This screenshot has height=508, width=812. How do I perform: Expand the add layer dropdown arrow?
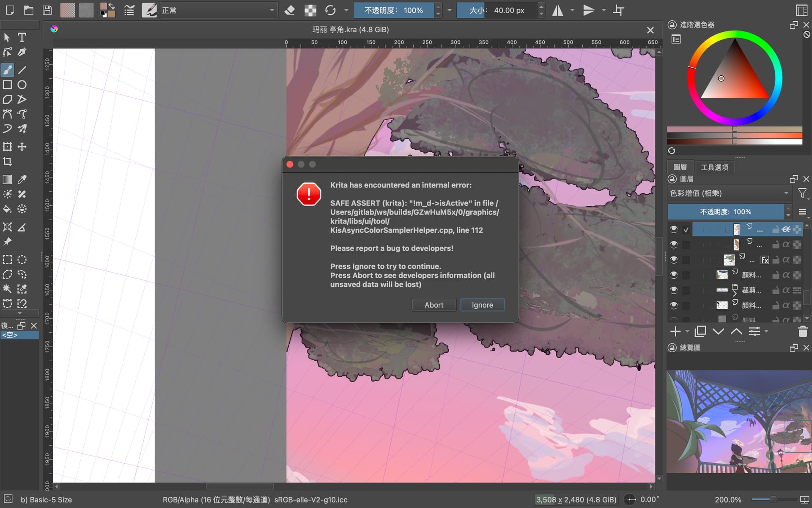[687, 331]
